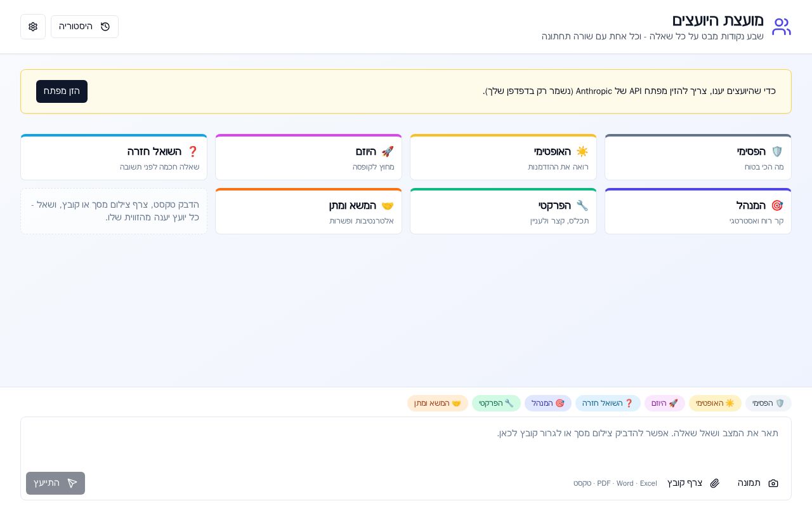
Task: Click the הזן מפתח button
Action: (62, 91)
